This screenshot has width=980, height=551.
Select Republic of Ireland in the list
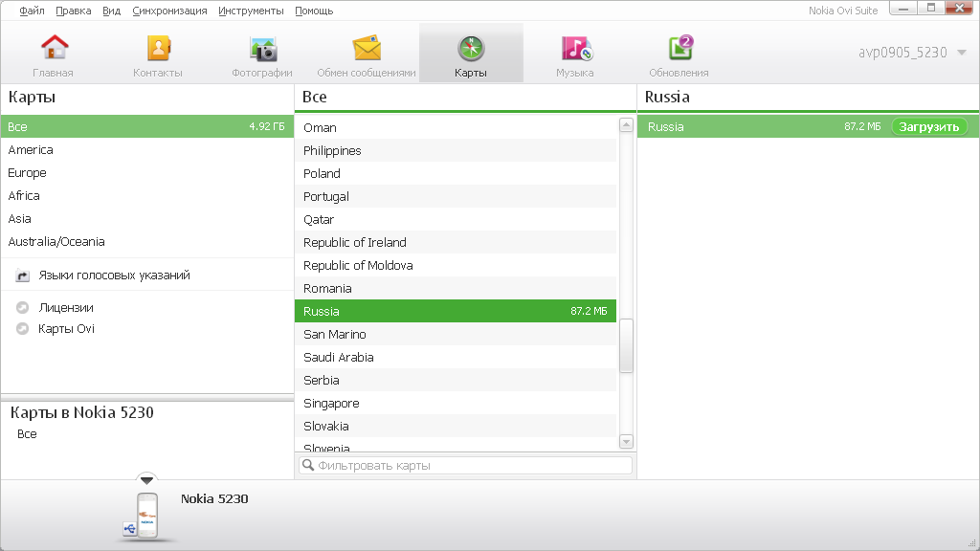point(456,242)
